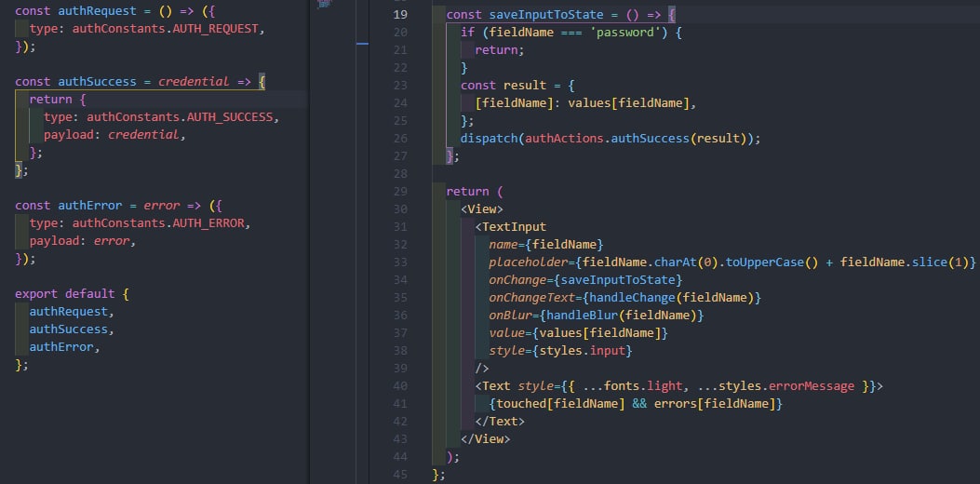Screen dimensions: 980x484
Task: Click line number 40 in the gutter
Action: pyautogui.click(x=400, y=386)
